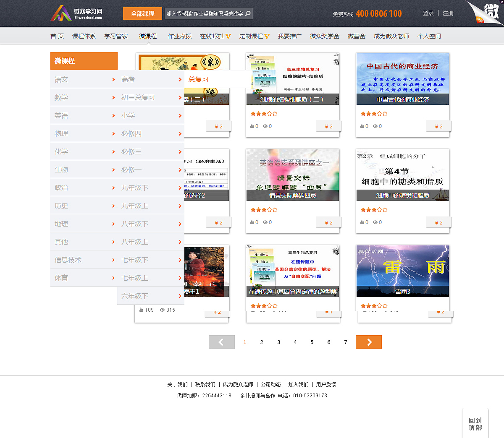Click the peeled corner 微 badge icon
The height and width of the screenshot is (438, 504).
coord(485,13)
